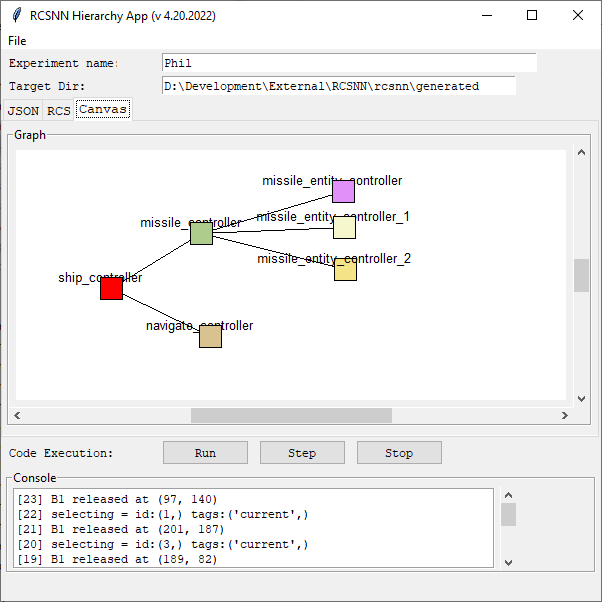602x602 pixels.
Task: Click the graph horizontal scrollbar thumb
Action: point(291,415)
